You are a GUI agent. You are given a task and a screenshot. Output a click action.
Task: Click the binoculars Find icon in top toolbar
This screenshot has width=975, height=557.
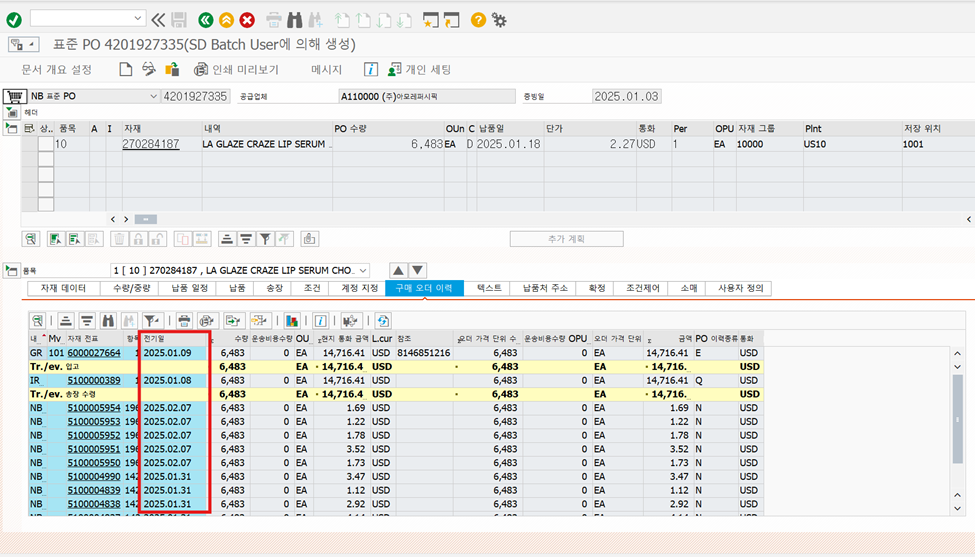point(295,20)
